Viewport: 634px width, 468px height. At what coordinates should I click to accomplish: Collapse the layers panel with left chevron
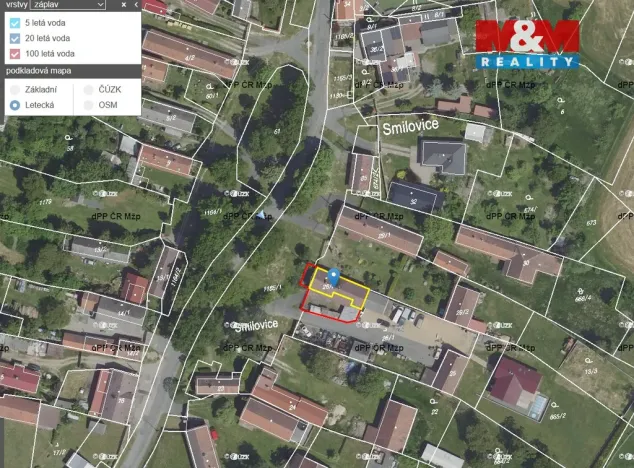click(136, 5)
